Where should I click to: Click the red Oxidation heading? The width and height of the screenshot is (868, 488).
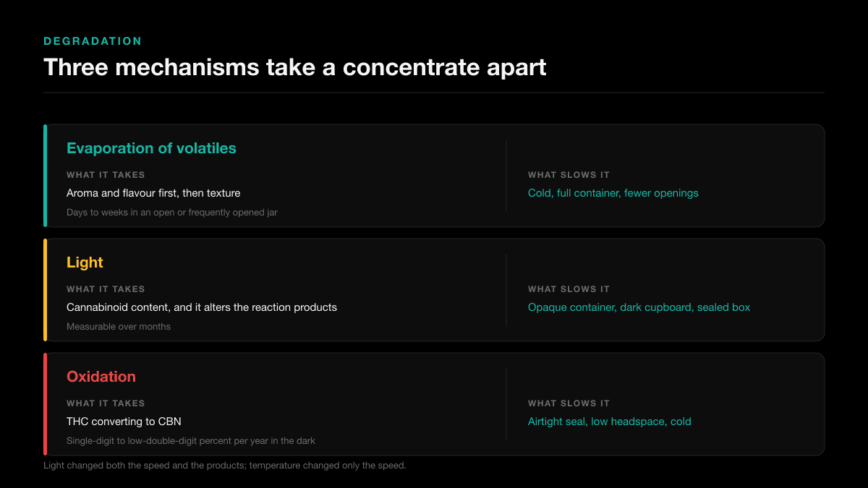click(101, 377)
